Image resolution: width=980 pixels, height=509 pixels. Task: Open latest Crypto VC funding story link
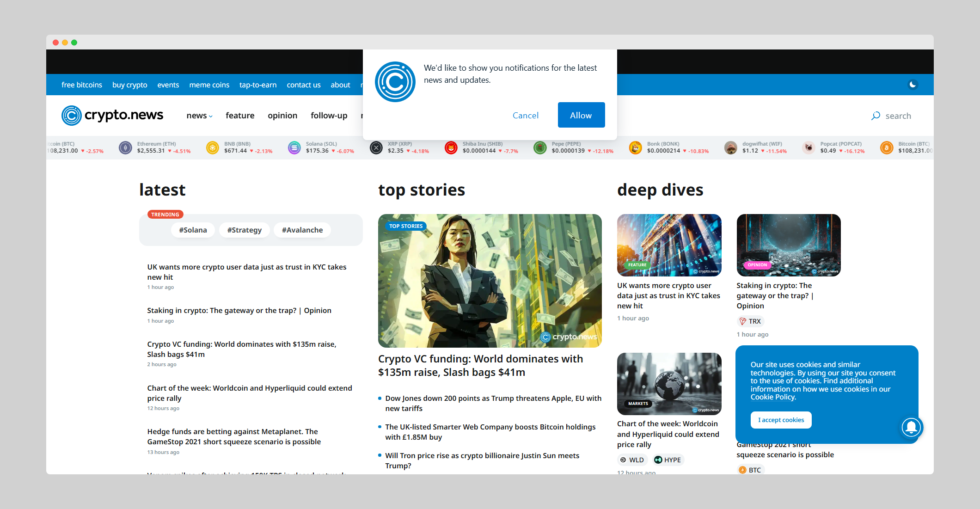pyautogui.click(x=242, y=349)
